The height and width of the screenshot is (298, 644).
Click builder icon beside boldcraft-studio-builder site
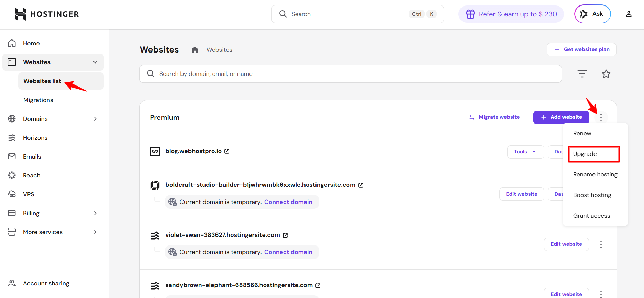(155, 185)
